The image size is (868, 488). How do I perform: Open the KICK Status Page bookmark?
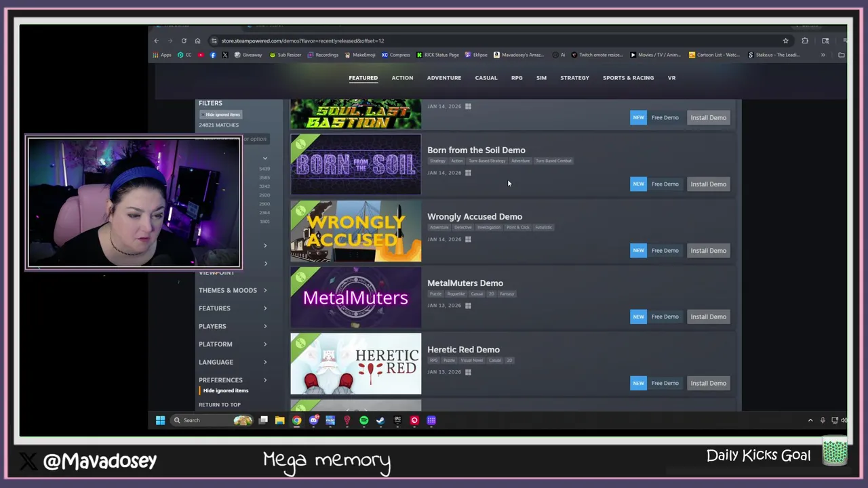437,55
